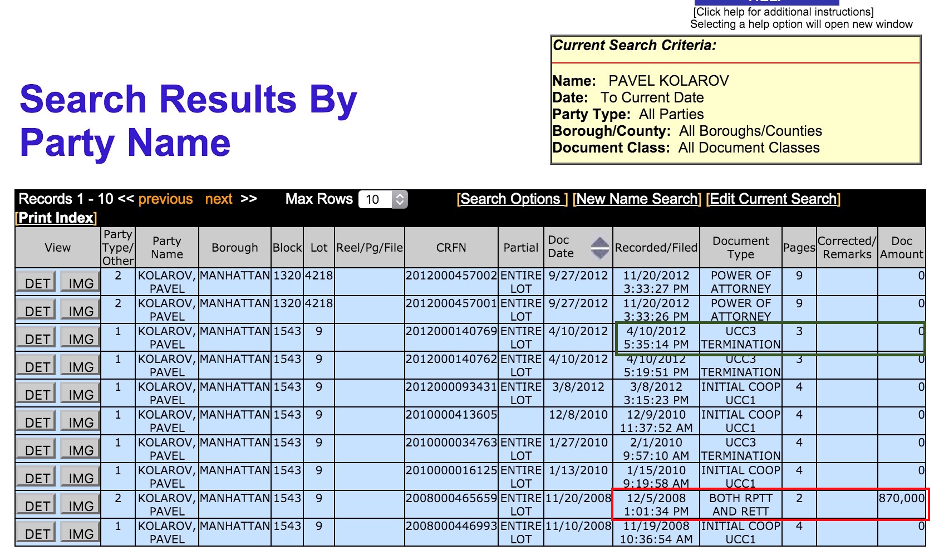This screenshot has height=560, width=934.
Task: Start a New Name Search
Action: click(x=637, y=199)
